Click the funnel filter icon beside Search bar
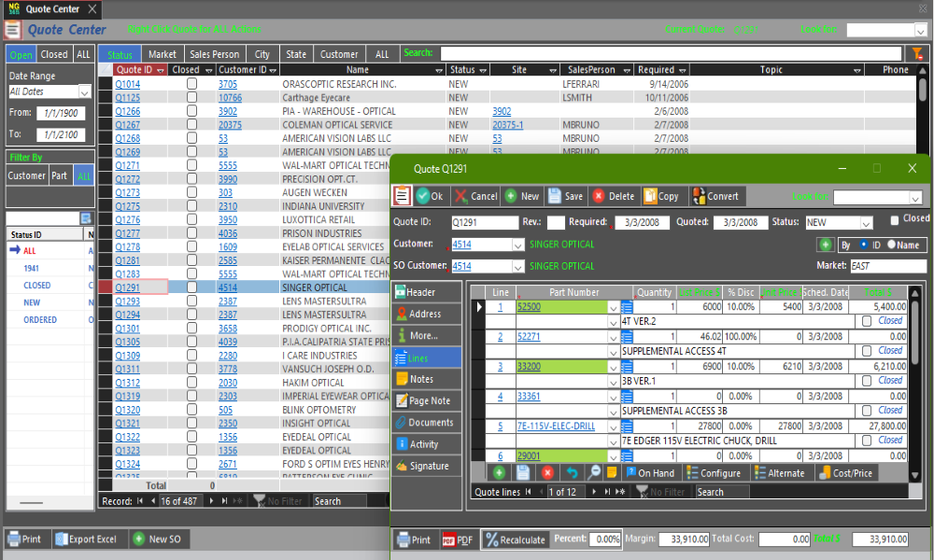 pyautogui.click(x=917, y=54)
